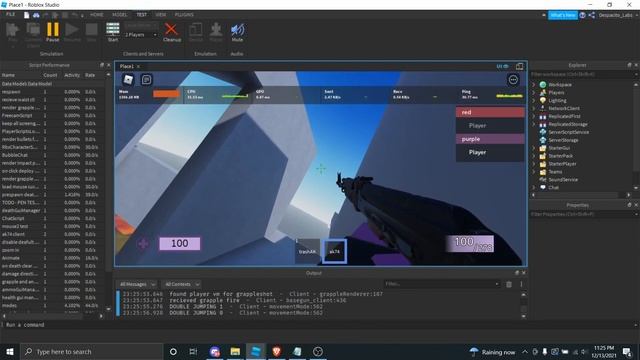Click the taskbar search box
Viewport: 640px width, 360px height.
tap(91, 351)
